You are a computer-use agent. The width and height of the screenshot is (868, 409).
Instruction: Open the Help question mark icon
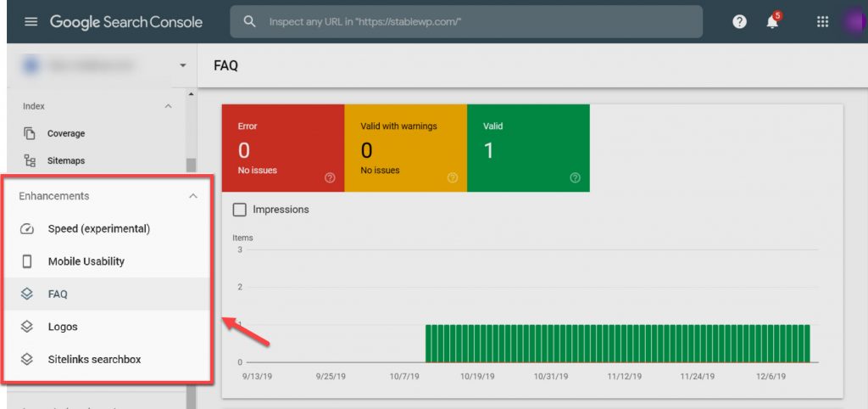click(739, 21)
